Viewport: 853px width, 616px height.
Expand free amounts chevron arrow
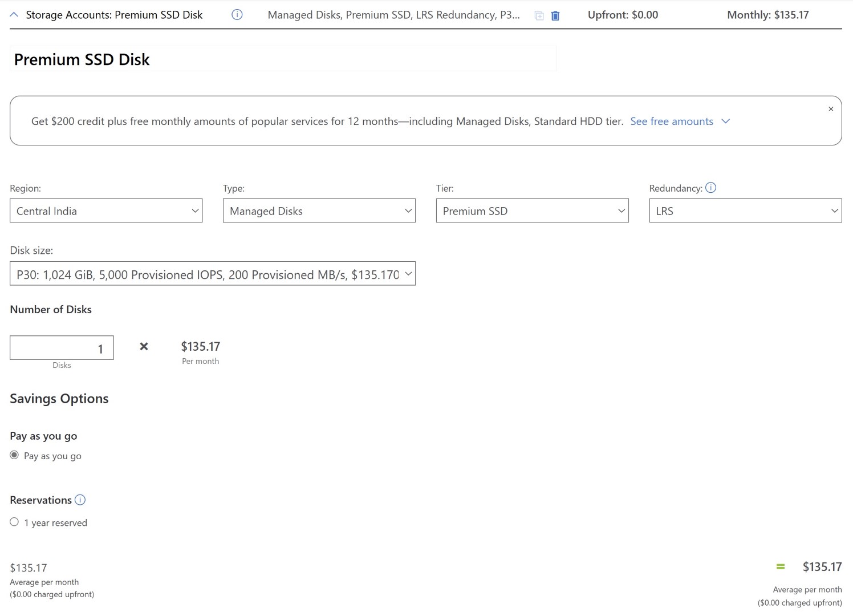click(726, 121)
